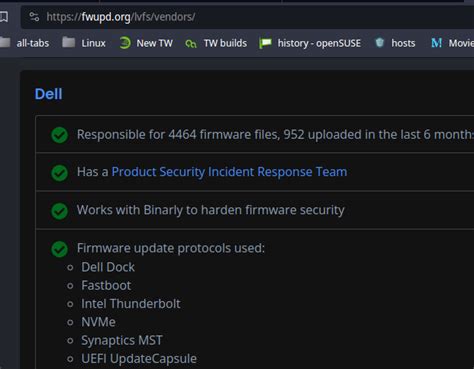Open the New TW bookmark
This screenshot has width=474, height=369.
146,43
